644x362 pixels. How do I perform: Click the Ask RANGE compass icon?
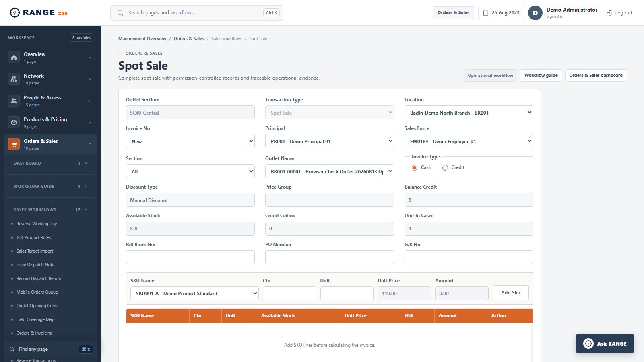588,343
